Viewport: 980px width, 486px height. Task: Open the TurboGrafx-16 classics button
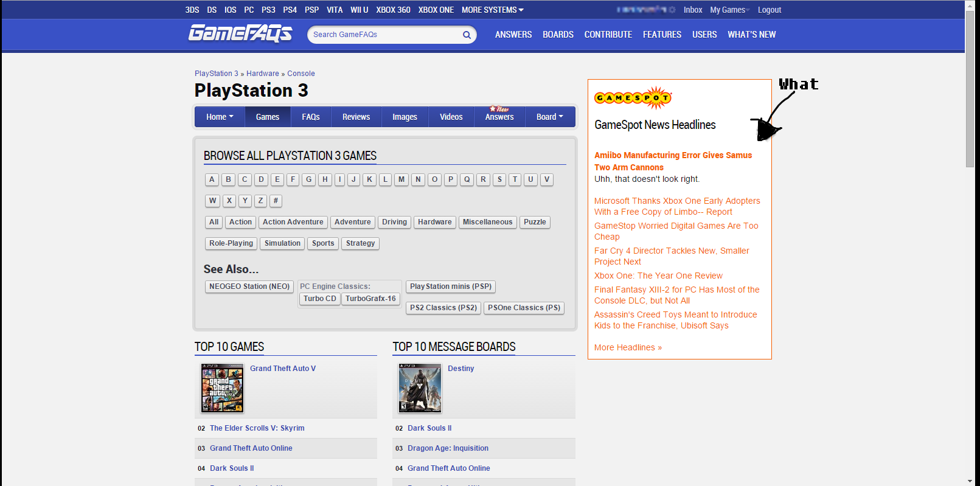point(370,299)
